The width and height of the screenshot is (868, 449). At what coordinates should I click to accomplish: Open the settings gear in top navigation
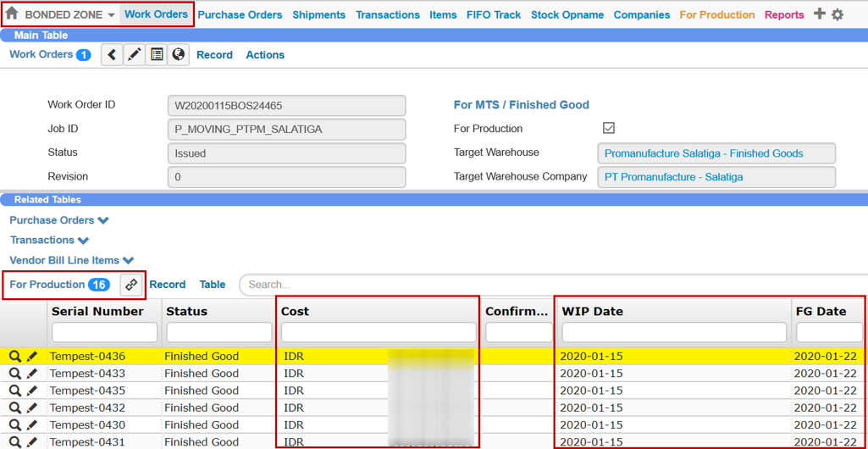point(838,14)
